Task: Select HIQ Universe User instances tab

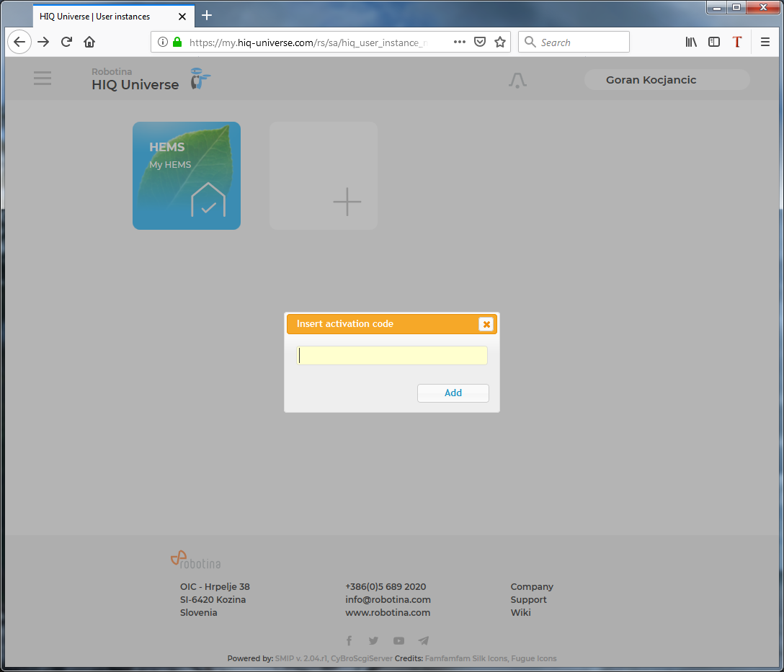Action: click(x=104, y=16)
